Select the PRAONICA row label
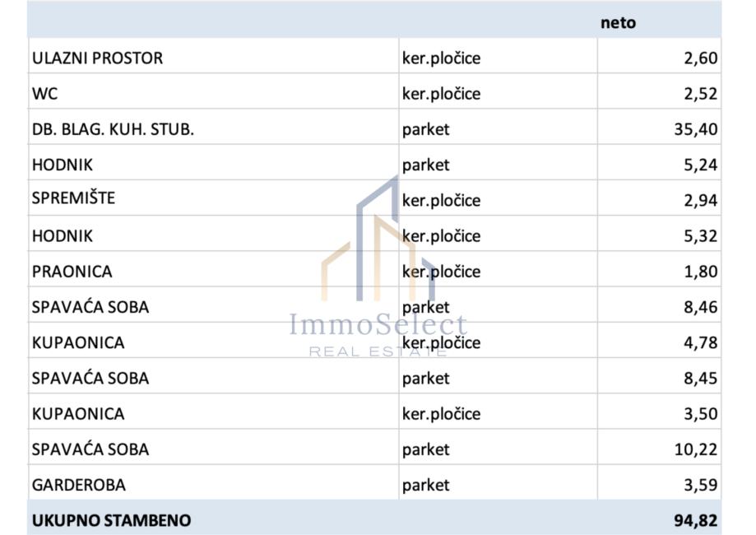This screenshot has height=535, width=756. (72, 271)
